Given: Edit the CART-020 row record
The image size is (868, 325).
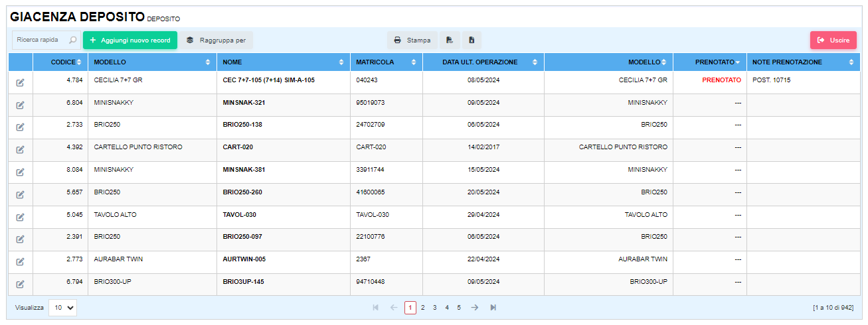Looking at the screenshot, I should point(20,150).
